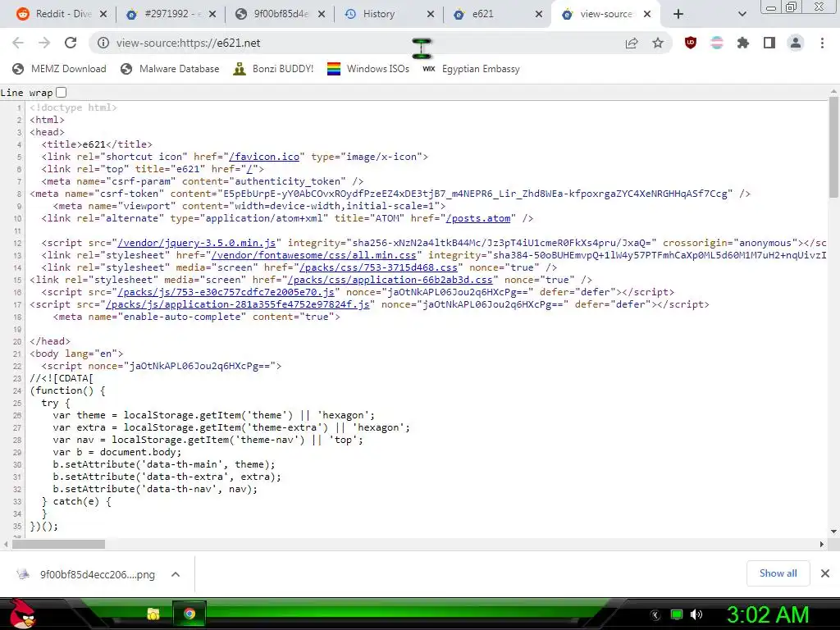Open File Explorer from the taskbar

pos(153,614)
